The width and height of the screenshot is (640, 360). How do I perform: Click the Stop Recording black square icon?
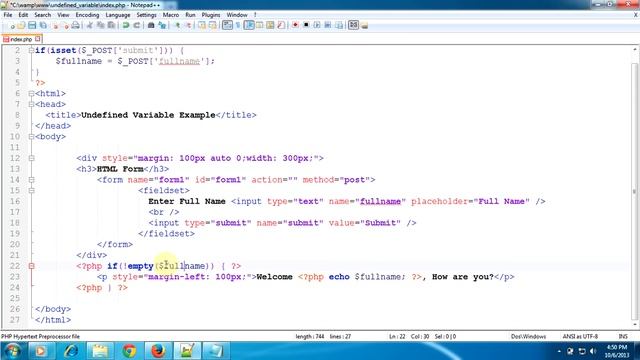[x=306, y=25]
